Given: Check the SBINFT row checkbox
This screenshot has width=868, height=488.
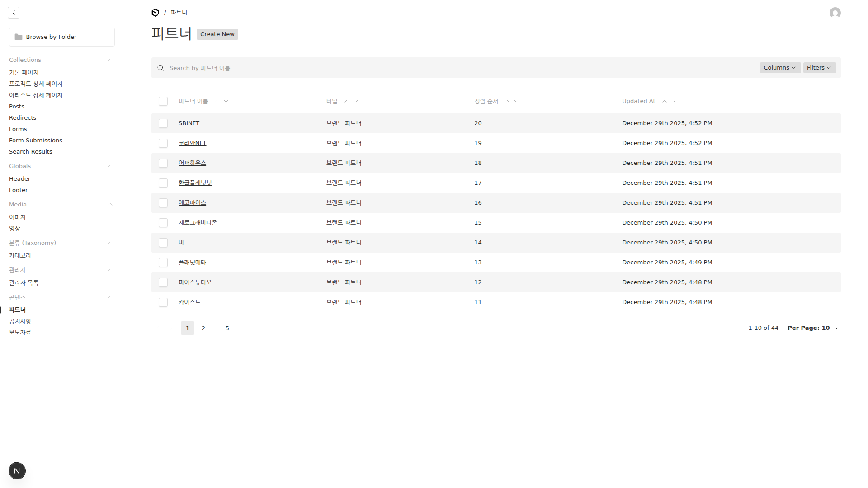Looking at the screenshot, I should (x=163, y=123).
